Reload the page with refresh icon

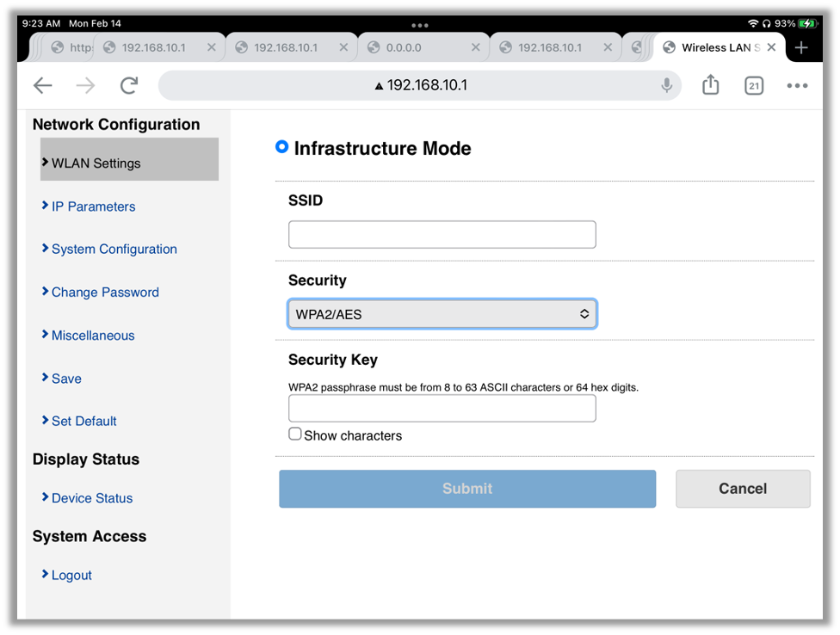129,85
